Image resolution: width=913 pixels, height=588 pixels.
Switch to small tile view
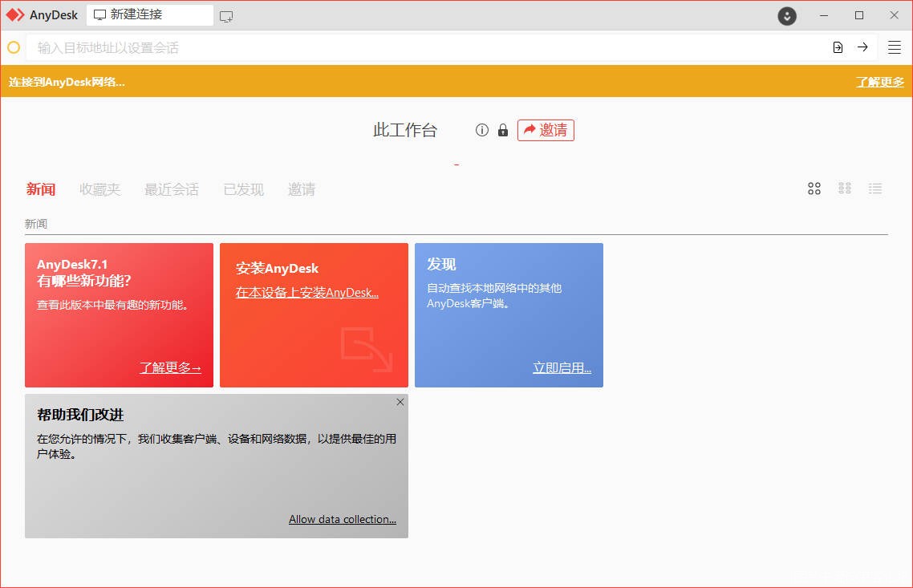pos(844,188)
